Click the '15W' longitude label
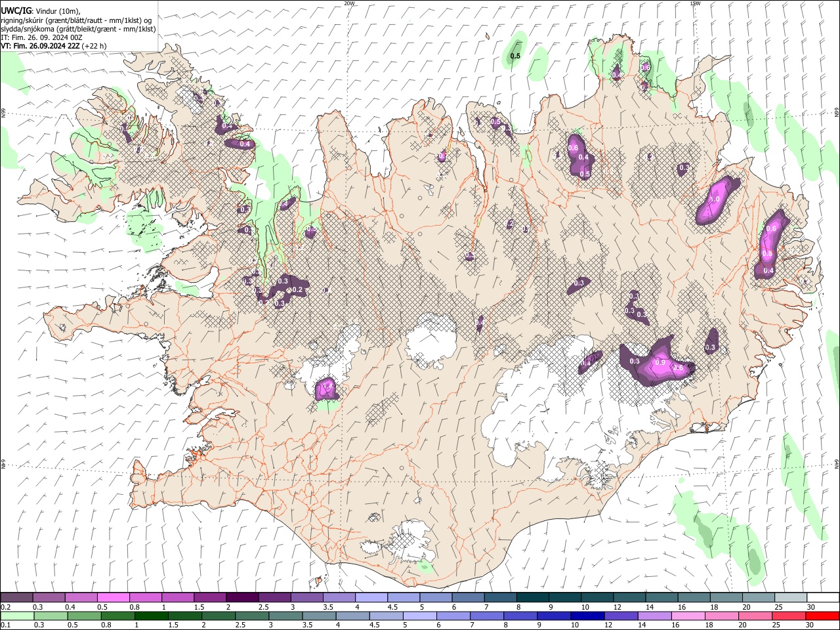 pos(695,3)
